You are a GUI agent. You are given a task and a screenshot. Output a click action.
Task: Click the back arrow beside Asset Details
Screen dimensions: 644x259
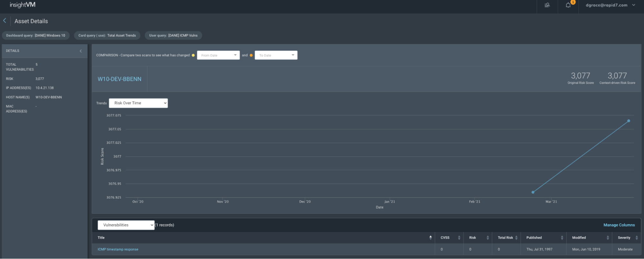(5, 21)
